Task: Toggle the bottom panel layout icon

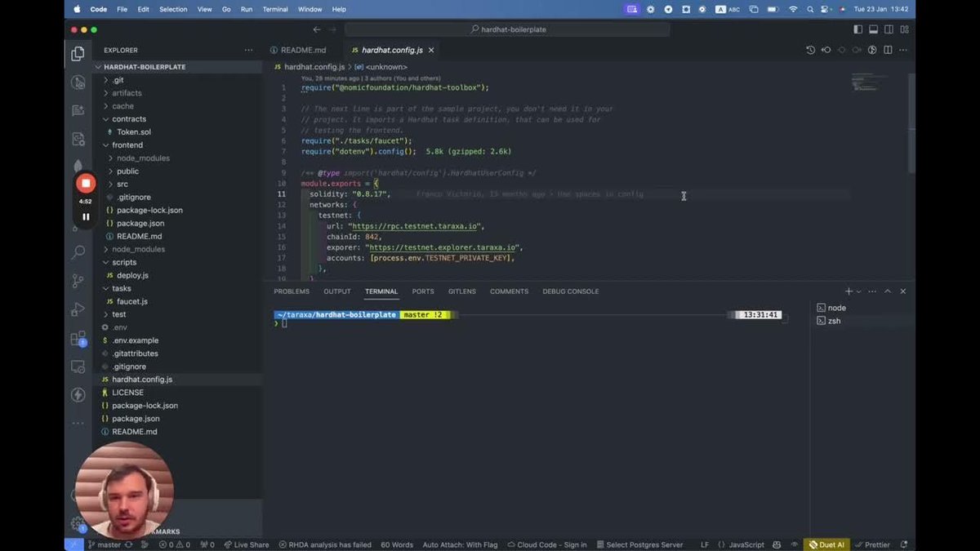Action: tap(873, 29)
